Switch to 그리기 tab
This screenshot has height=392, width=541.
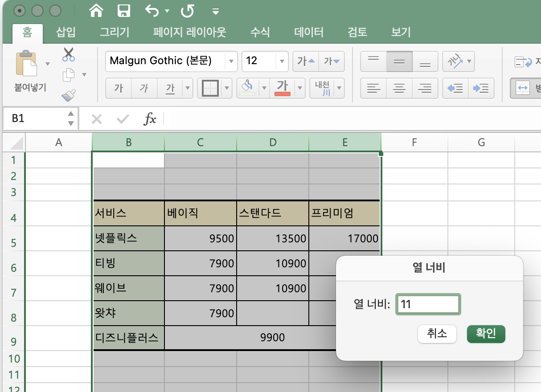[115, 32]
